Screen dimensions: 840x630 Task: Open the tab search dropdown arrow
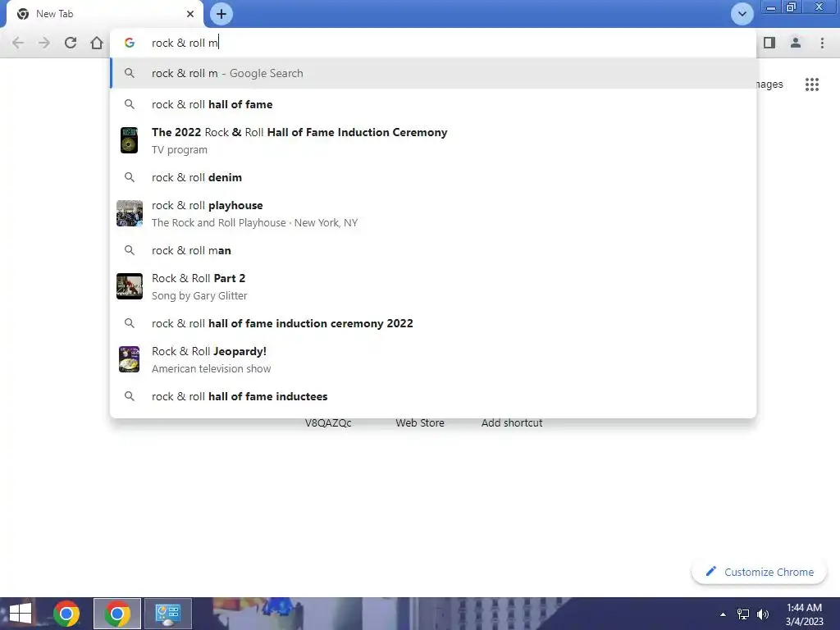click(x=742, y=14)
